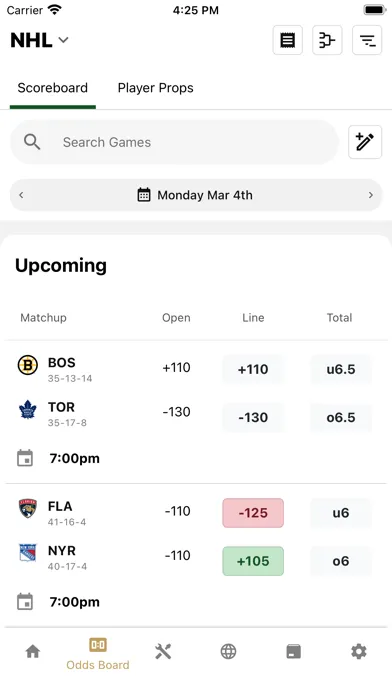The width and height of the screenshot is (392, 696).
Task: Open the tools wrench icon
Action: tap(163, 652)
